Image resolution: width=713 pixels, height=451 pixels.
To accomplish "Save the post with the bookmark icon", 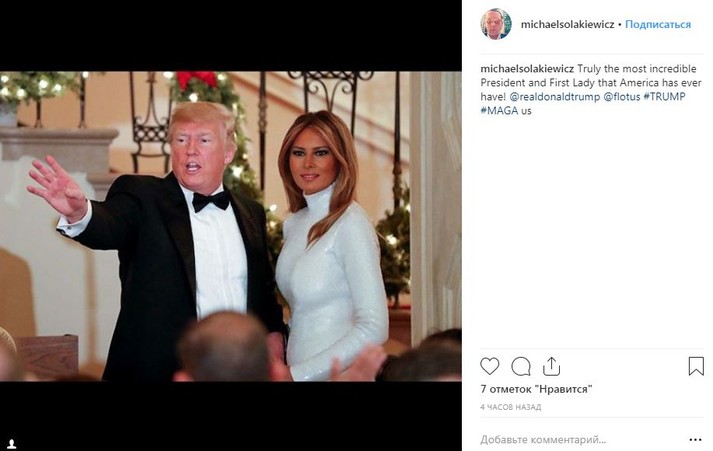I will (696, 366).
